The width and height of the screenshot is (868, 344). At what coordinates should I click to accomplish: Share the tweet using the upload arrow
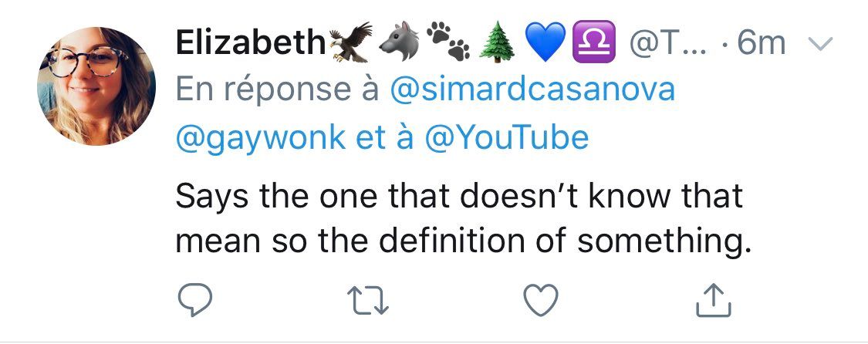712,302
